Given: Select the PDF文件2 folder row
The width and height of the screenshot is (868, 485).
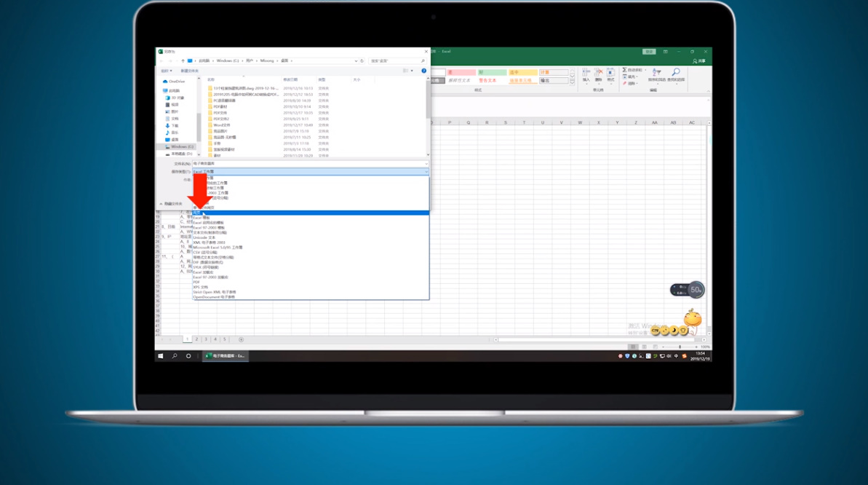Looking at the screenshot, I should click(268, 119).
